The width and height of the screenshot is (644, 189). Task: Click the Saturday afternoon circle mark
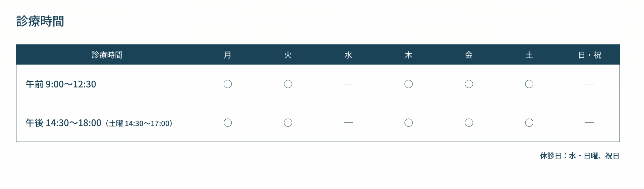point(529,123)
